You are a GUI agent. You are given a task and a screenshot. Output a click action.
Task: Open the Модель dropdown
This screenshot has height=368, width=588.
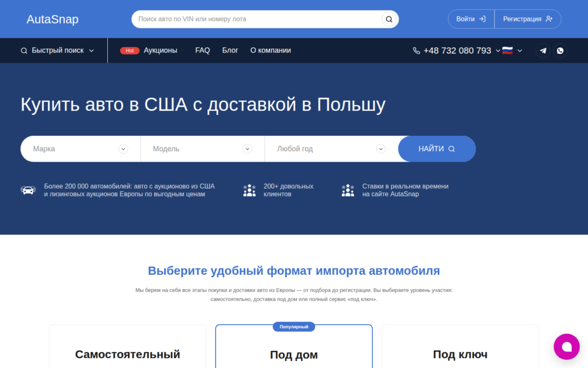[203, 149]
